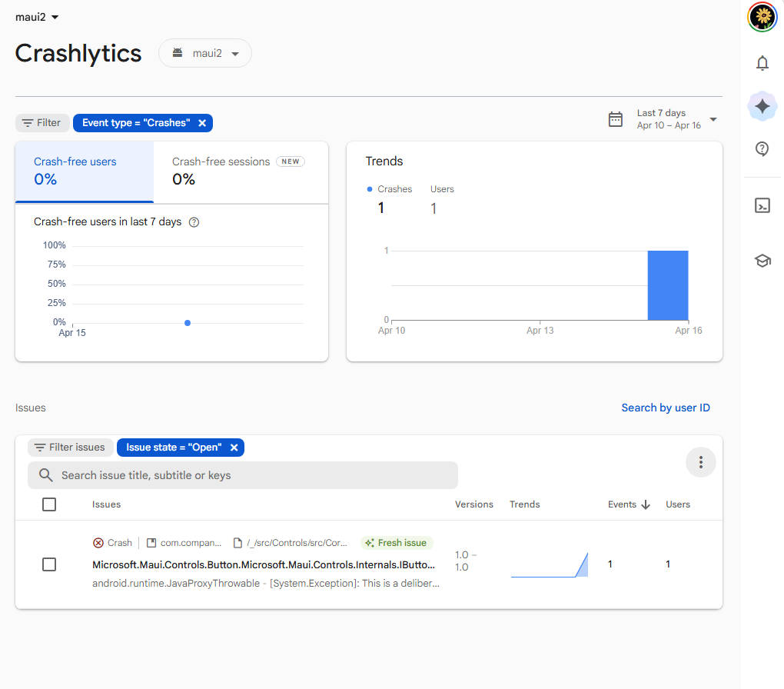The width and height of the screenshot is (784, 689).
Task: Open the Filter button
Action: tap(42, 123)
